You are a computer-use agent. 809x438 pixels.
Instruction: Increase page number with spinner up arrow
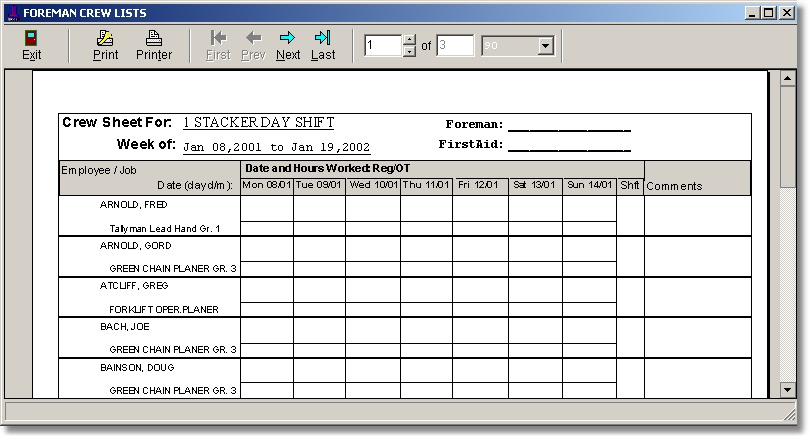(x=408, y=40)
